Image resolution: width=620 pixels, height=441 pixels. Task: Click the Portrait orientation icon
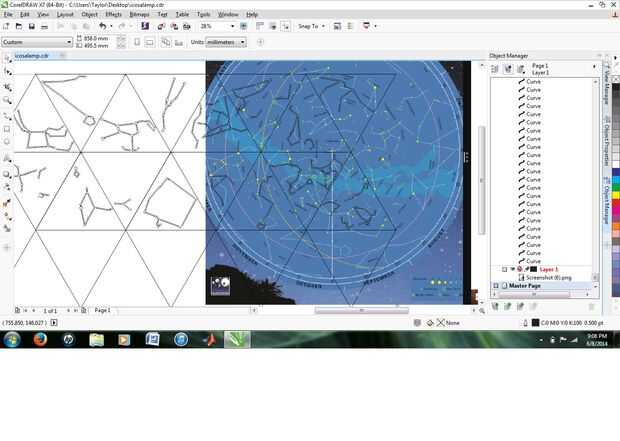(x=137, y=42)
